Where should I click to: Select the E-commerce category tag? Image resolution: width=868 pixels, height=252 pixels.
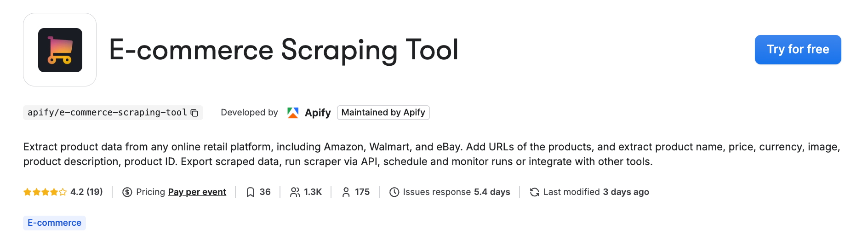click(54, 223)
